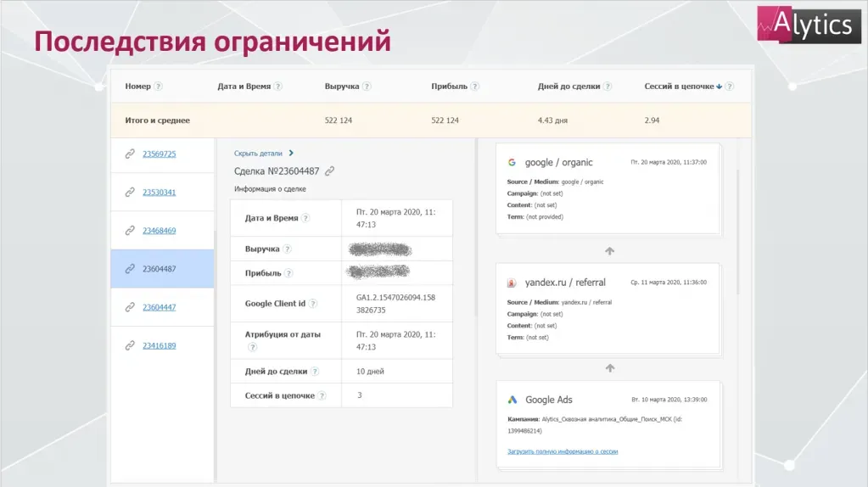Click Итого и среднее summary row label
This screenshot has height=487, width=868.
pyautogui.click(x=157, y=120)
